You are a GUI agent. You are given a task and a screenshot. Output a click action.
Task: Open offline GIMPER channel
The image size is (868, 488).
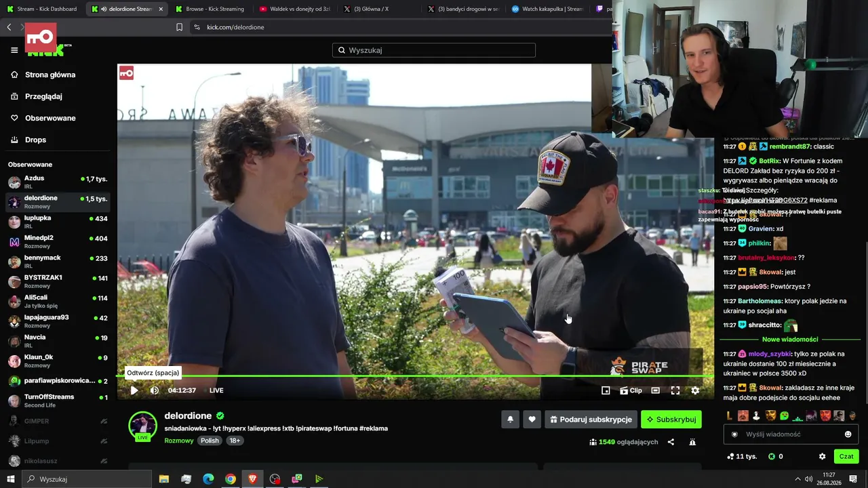tap(58, 422)
